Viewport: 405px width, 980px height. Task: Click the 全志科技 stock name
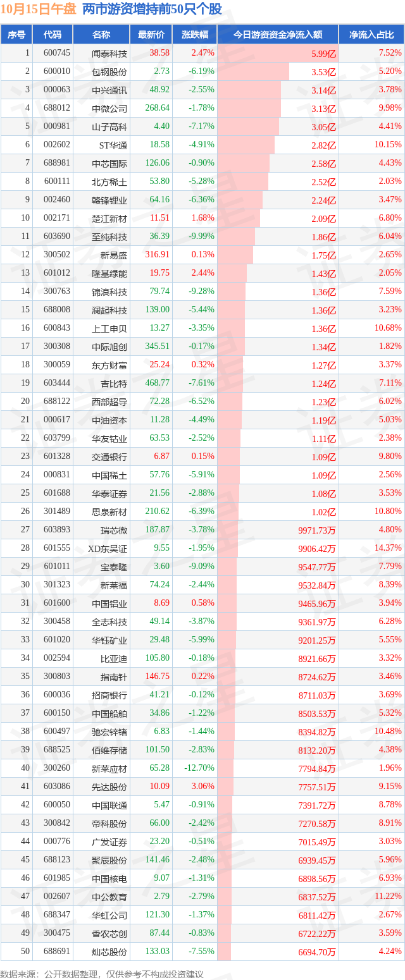tap(109, 622)
